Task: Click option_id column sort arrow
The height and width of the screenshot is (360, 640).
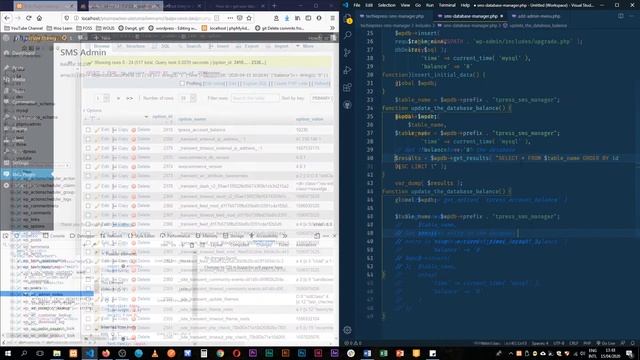Action: click(146, 117)
